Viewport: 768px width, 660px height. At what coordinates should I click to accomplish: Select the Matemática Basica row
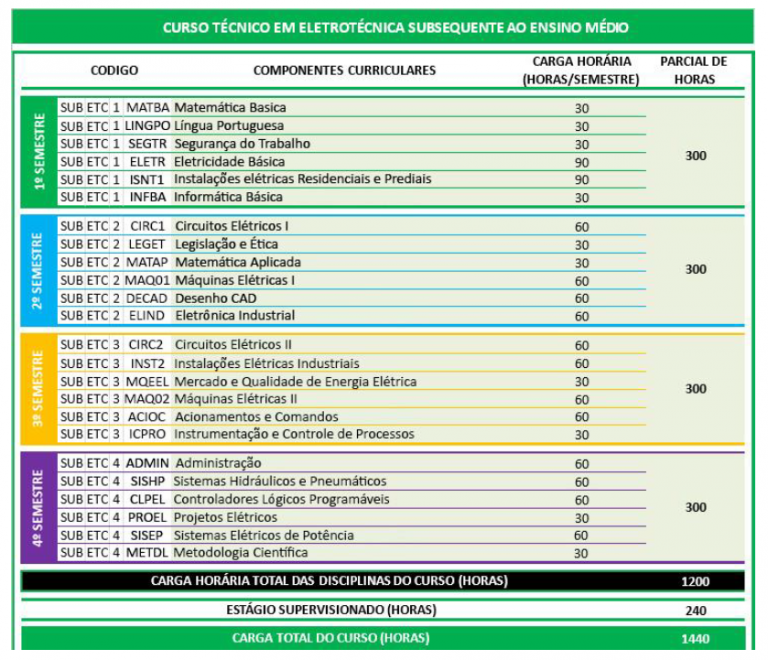[x=230, y=108]
